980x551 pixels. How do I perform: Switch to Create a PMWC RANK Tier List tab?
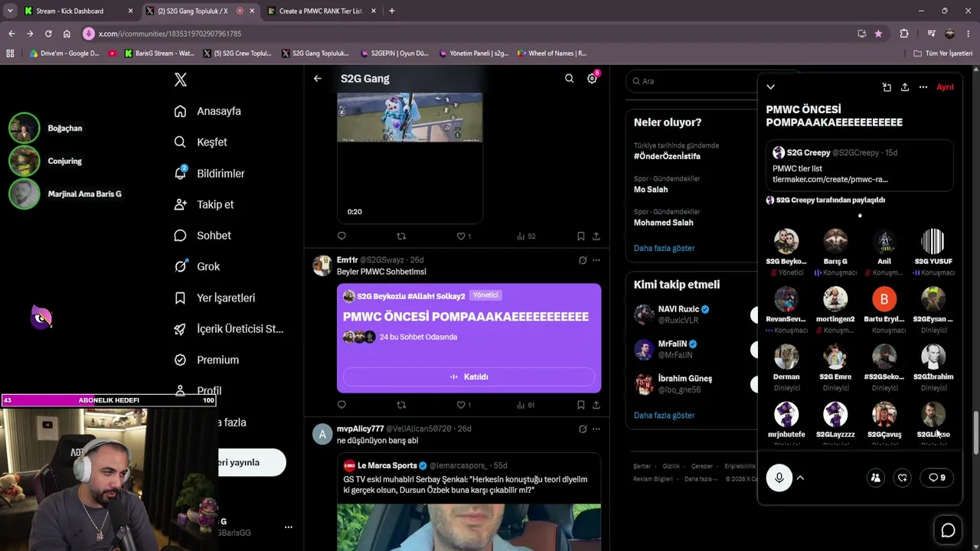click(x=320, y=11)
